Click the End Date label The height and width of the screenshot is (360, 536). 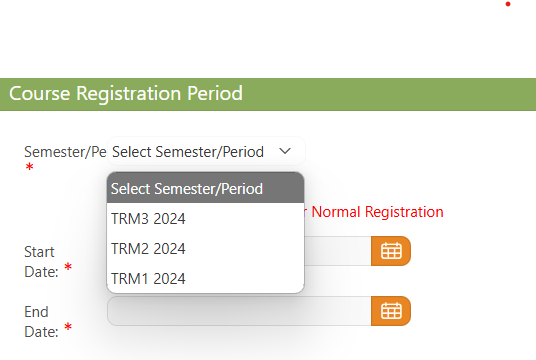(x=41, y=322)
